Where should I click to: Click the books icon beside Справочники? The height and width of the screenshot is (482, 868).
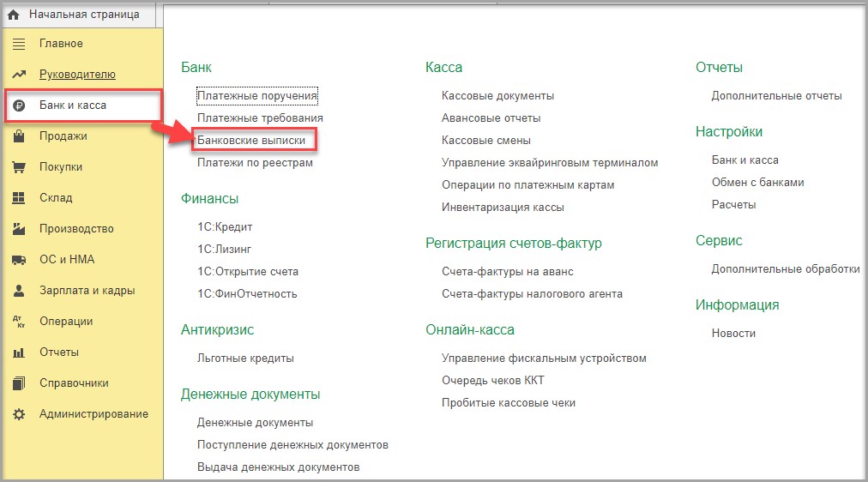click(x=19, y=383)
